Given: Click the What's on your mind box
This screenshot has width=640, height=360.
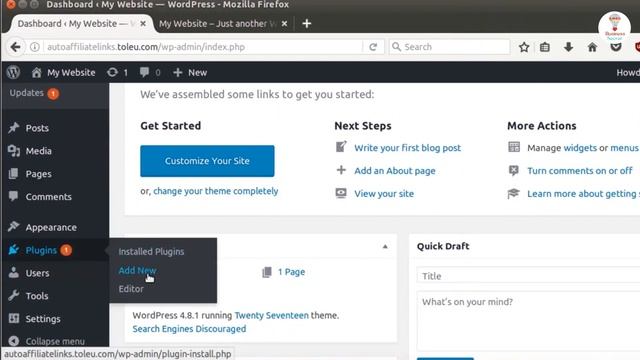Looking at the screenshot, I should click(529, 321).
